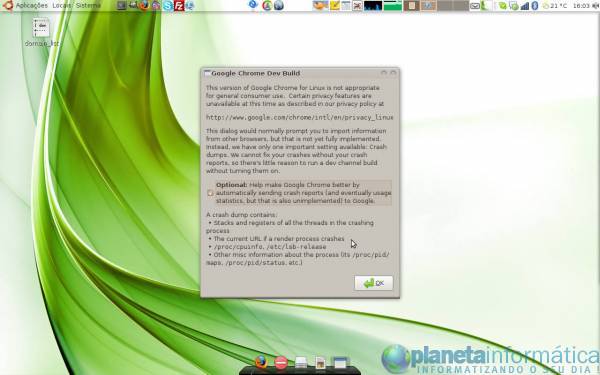
Task: Click the terminal launcher icon in top panel
Action: click(x=121, y=5)
